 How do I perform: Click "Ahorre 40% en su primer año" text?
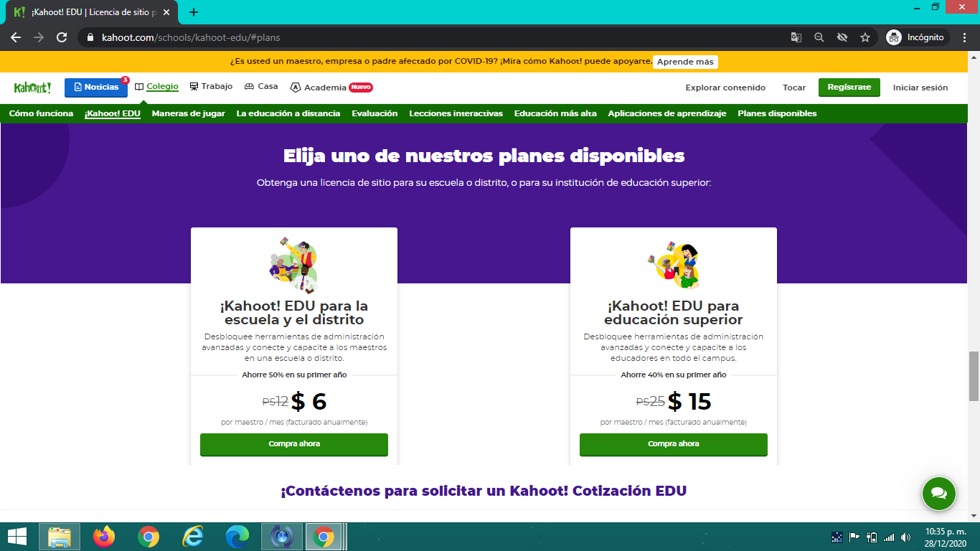pyautogui.click(x=674, y=375)
